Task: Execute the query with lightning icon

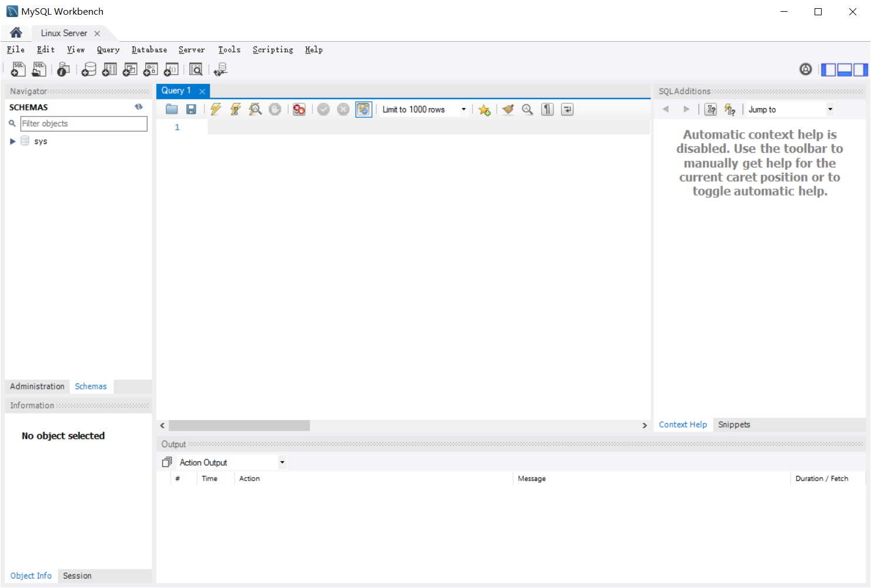Action: pyautogui.click(x=216, y=109)
